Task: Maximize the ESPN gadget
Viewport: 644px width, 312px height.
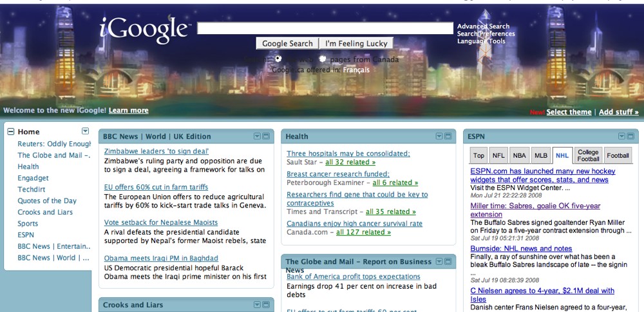Action: (x=630, y=136)
